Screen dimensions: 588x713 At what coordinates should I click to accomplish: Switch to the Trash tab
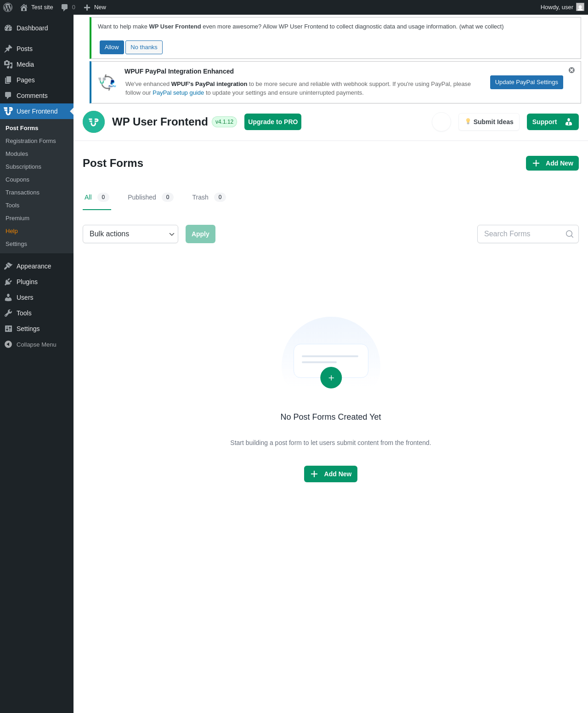click(209, 197)
